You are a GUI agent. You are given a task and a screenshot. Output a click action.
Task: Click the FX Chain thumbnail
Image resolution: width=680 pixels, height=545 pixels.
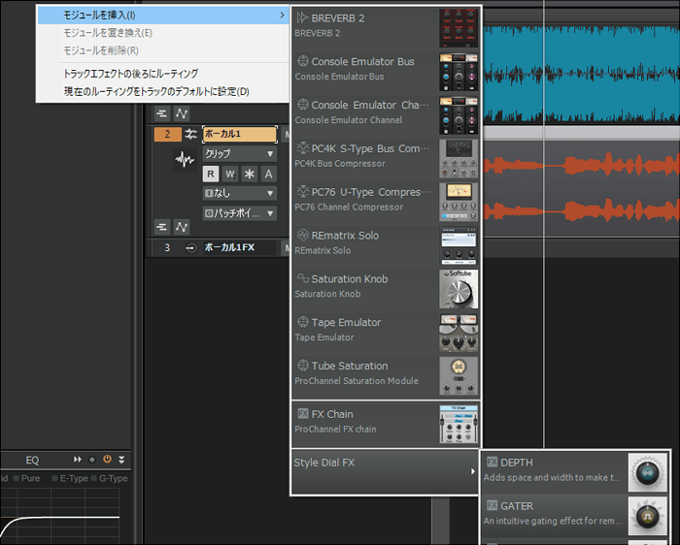tap(459, 424)
